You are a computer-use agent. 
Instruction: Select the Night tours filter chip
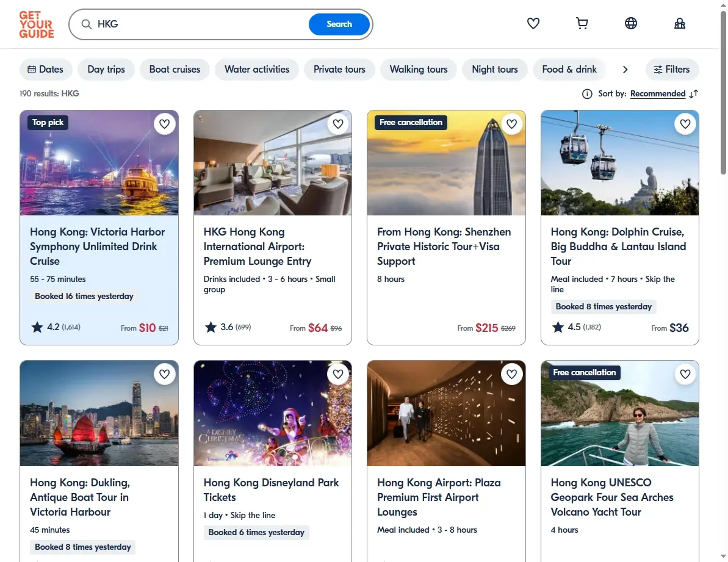point(494,70)
